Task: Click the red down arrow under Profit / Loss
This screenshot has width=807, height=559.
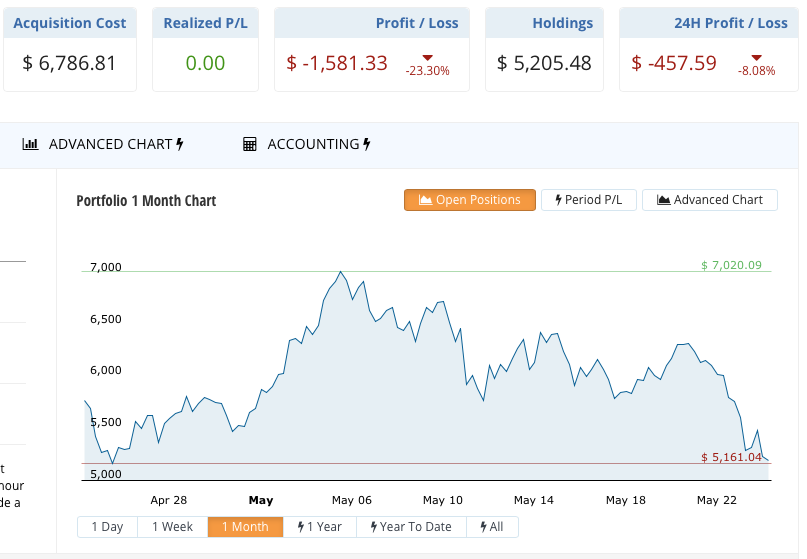Action: (427, 57)
